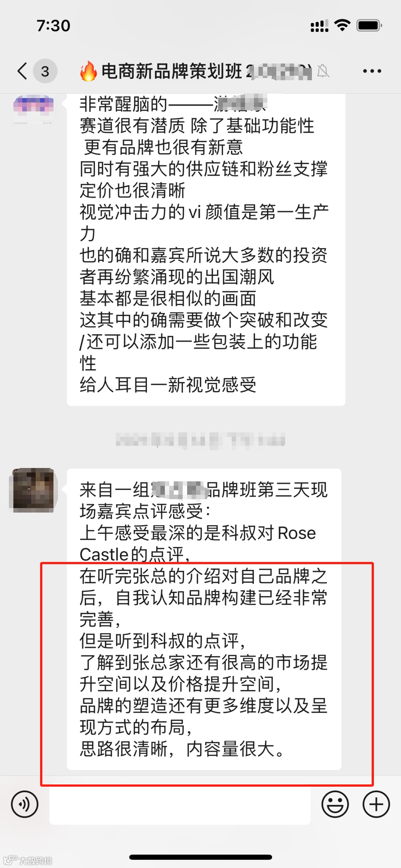The width and height of the screenshot is (401, 868).
Task: Tap the fire emoji in group title
Action: pos(88,71)
